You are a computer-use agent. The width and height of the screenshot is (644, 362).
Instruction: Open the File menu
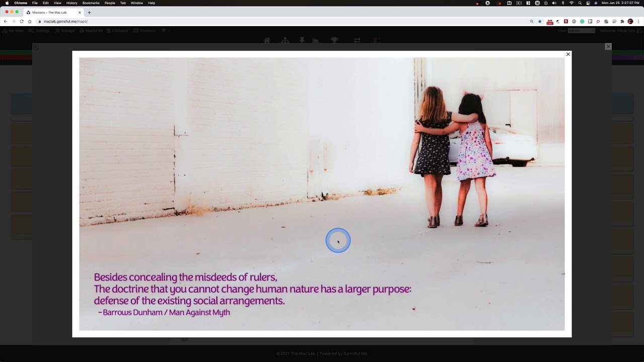[x=35, y=3]
